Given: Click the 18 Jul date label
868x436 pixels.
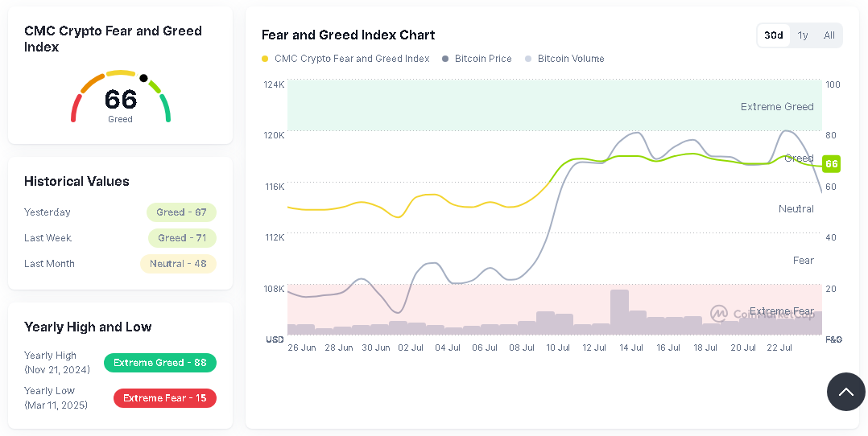Looking at the screenshot, I should (x=705, y=348).
